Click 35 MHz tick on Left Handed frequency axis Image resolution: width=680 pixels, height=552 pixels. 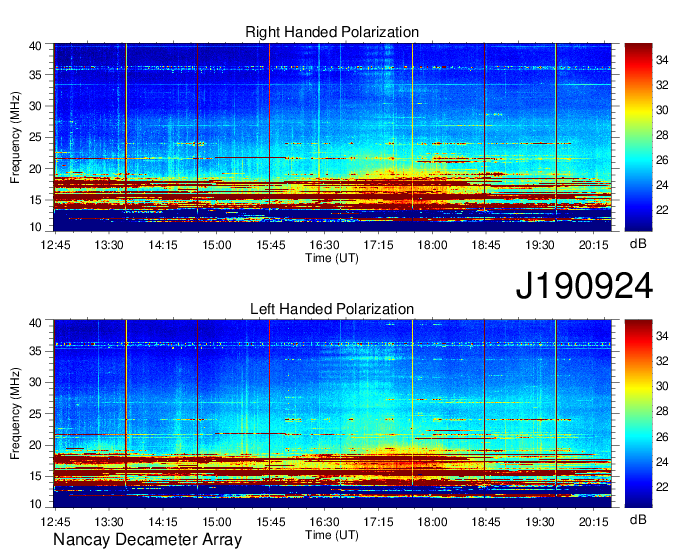tap(36, 351)
